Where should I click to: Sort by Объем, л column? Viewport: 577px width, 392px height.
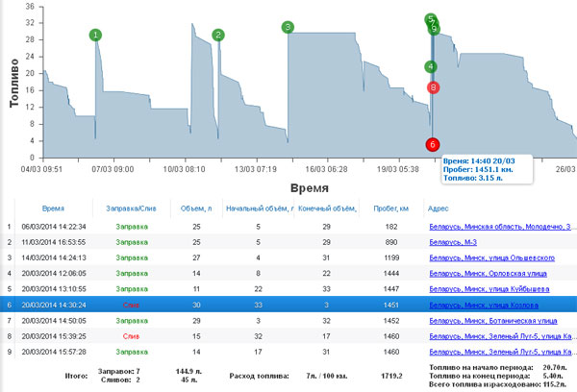pos(196,208)
